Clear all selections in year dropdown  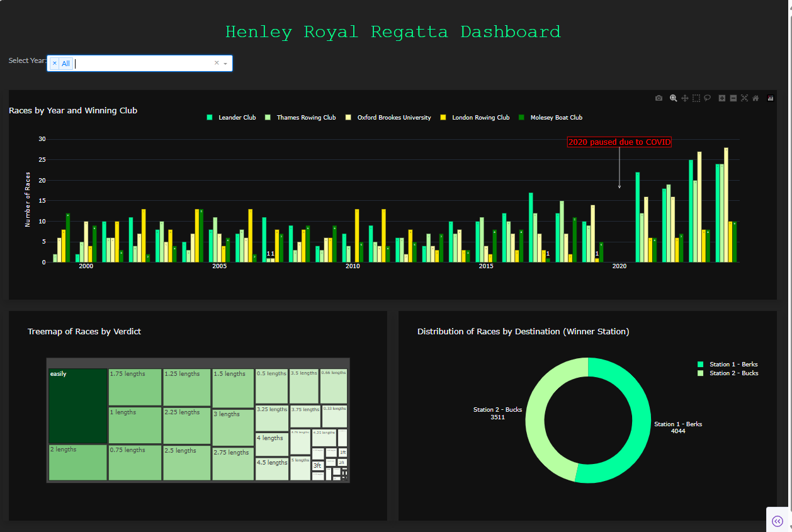217,63
